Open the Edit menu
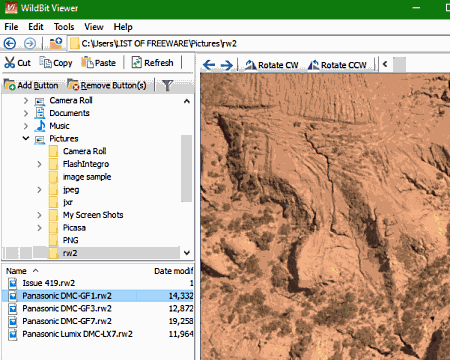The height and width of the screenshot is (360, 450). click(36, 27)
